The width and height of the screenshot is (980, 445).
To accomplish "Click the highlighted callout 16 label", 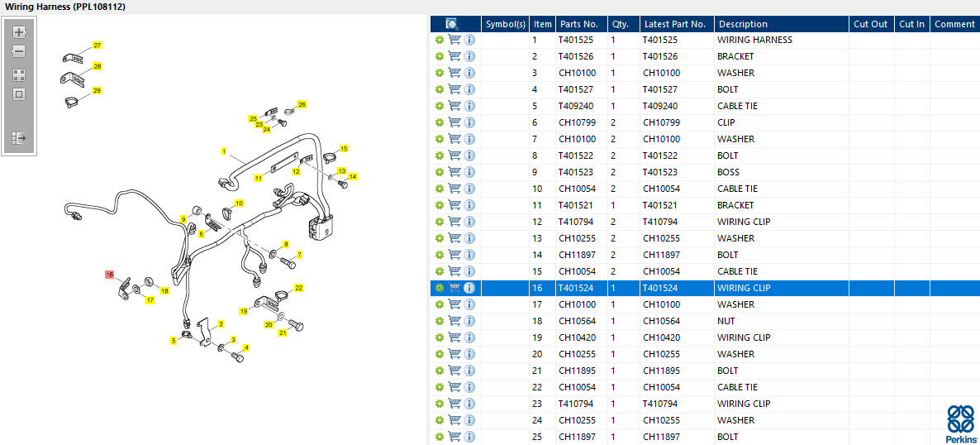I will click(109, 274).
